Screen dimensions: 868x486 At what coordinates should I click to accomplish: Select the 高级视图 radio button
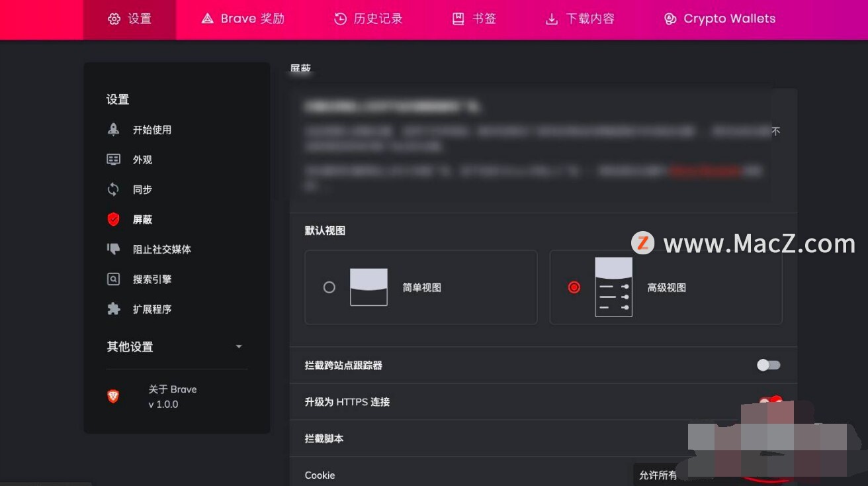(574, 287)
